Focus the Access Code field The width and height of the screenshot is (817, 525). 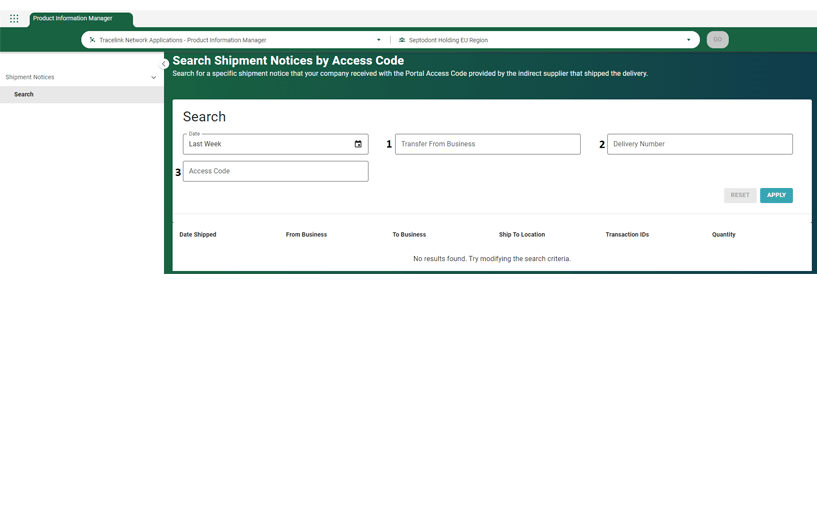(x=276, y=171)
